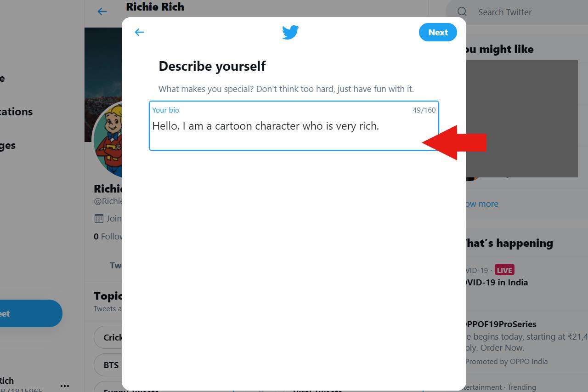Screen dimensions: 588x392
Task: Open the Messages sidebar item
Action: pos(8,145)
